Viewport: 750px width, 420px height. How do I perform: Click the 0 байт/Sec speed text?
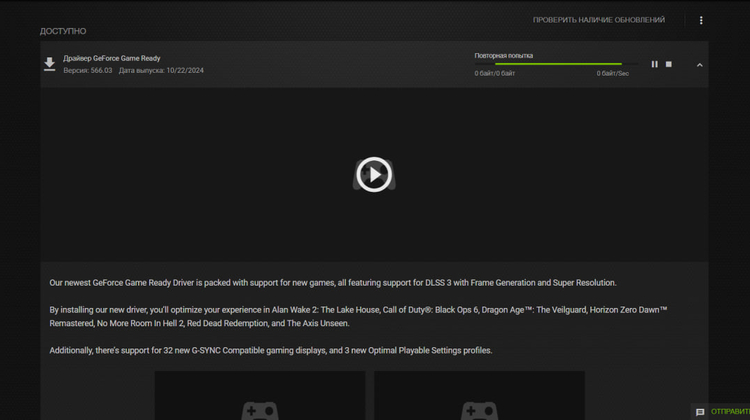[x=612, y=73]
